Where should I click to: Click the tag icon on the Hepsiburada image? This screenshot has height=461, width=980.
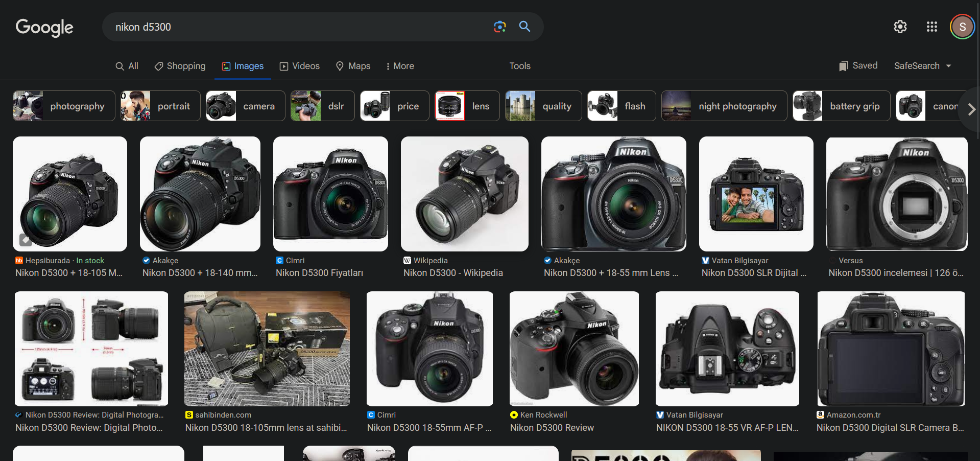tap(25, 239)
